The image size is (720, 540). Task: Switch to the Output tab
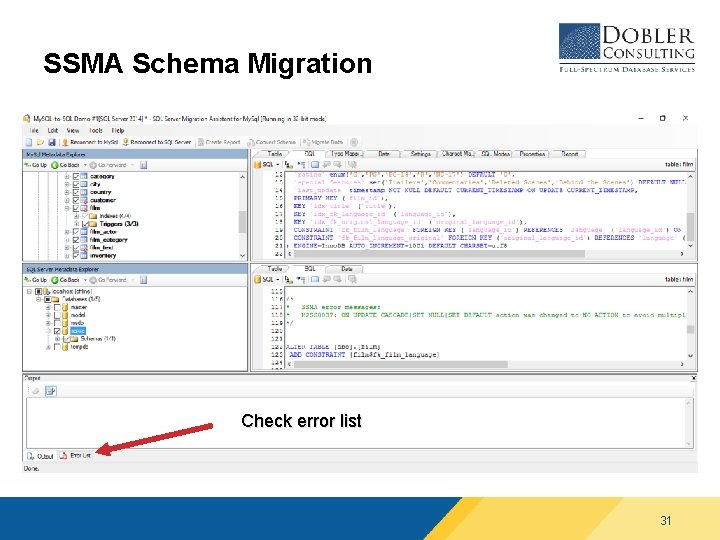(40, 456)
